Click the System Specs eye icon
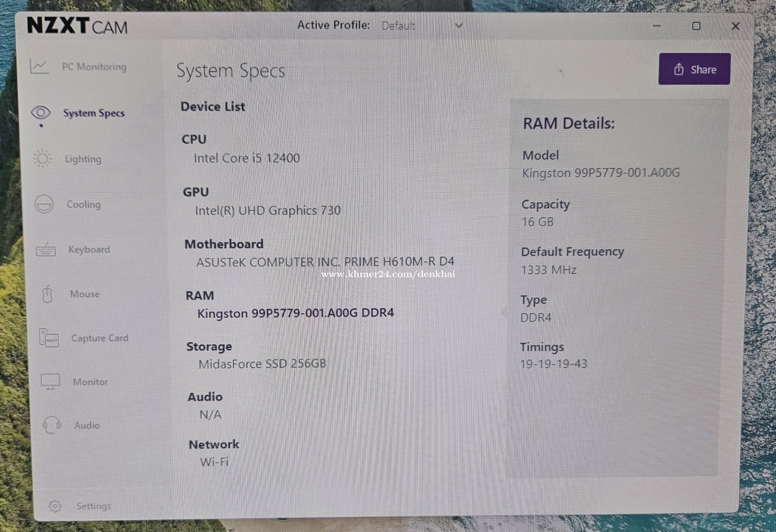 tap(41, 112)
